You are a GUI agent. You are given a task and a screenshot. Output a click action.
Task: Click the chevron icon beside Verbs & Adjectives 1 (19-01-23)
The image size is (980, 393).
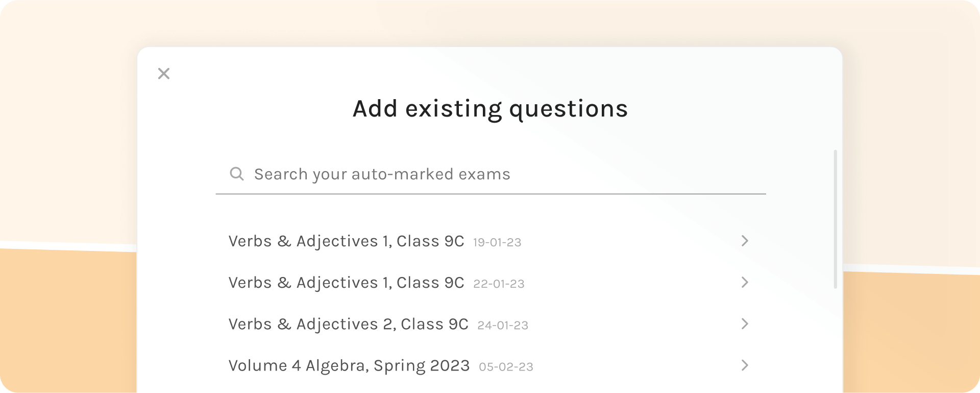tap(745, 241)
